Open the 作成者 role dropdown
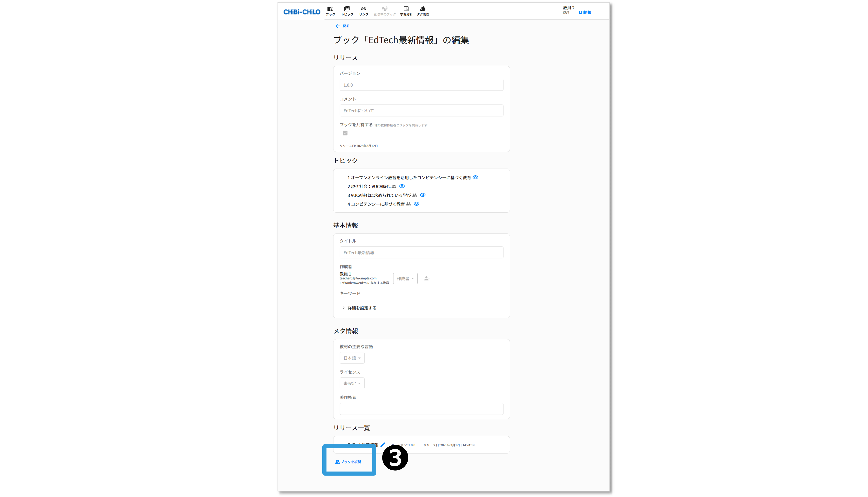 (405, 278)
